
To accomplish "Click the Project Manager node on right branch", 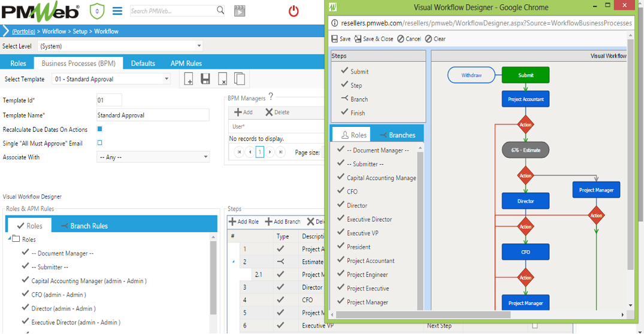I will pyautogui.click(x=596, y=190).
